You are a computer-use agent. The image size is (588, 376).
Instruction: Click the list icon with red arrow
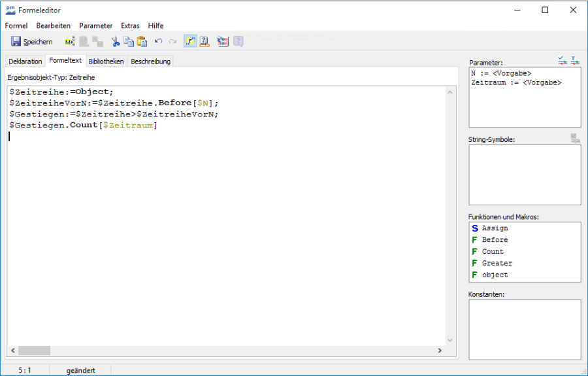[222, 41]
